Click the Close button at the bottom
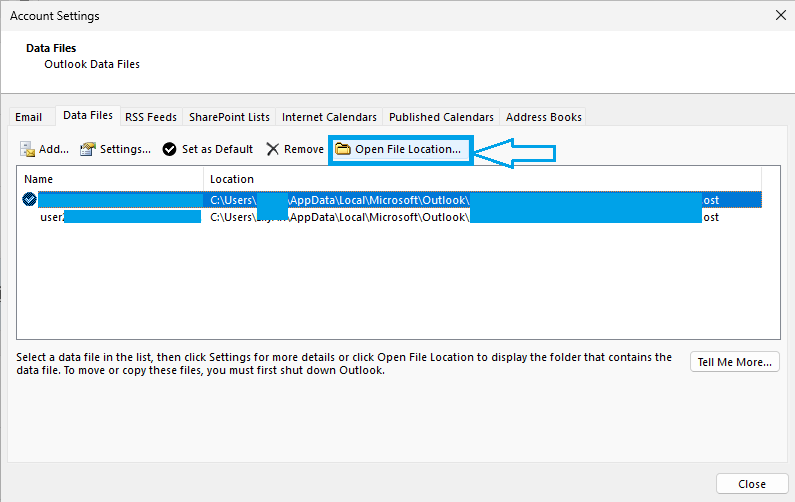795x502 pixels. coord(752,484)
